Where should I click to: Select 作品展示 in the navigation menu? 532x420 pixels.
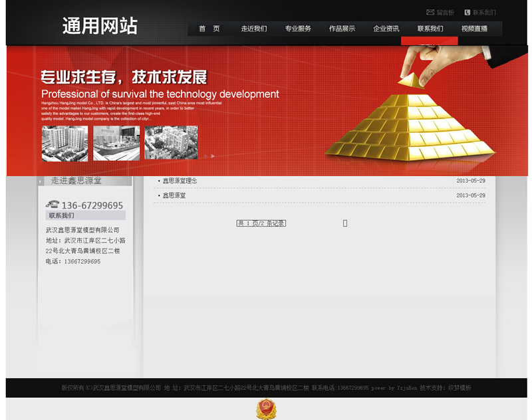coord(342,29)
